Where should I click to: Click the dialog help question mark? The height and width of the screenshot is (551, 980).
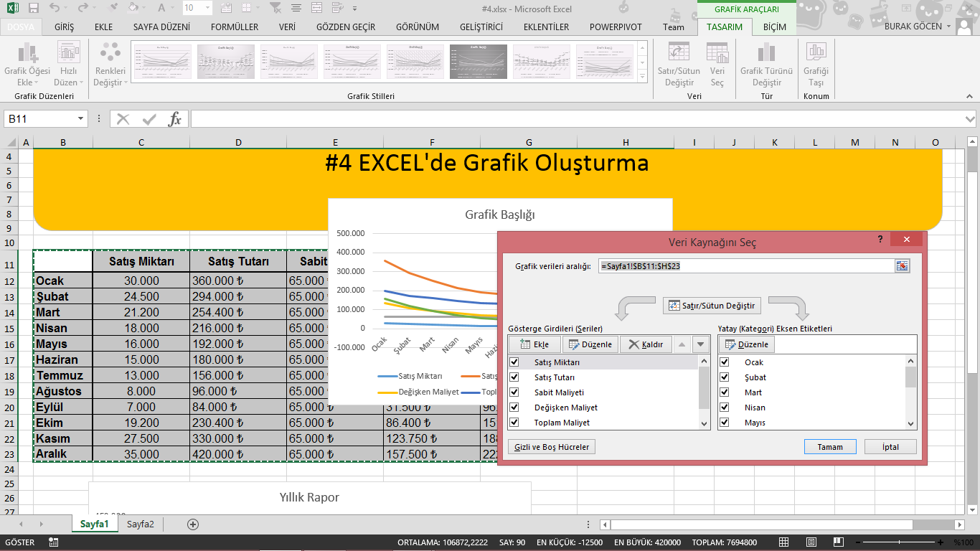[x=880, y=240]
